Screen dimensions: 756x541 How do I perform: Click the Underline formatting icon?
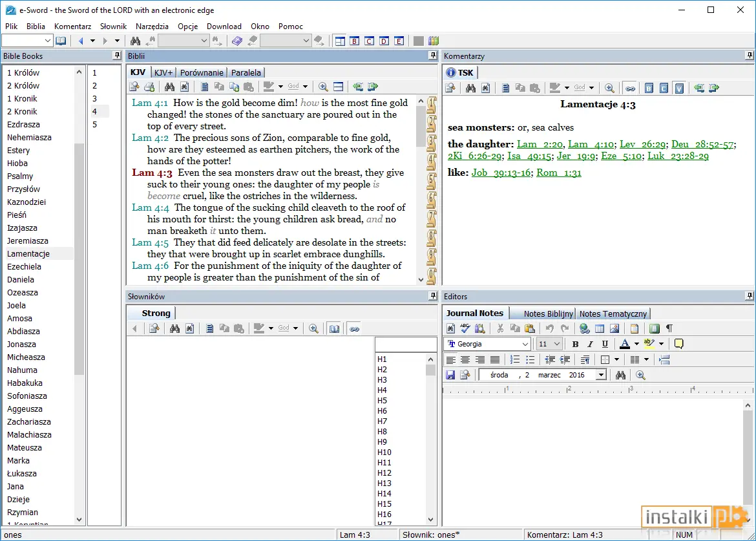605,344
